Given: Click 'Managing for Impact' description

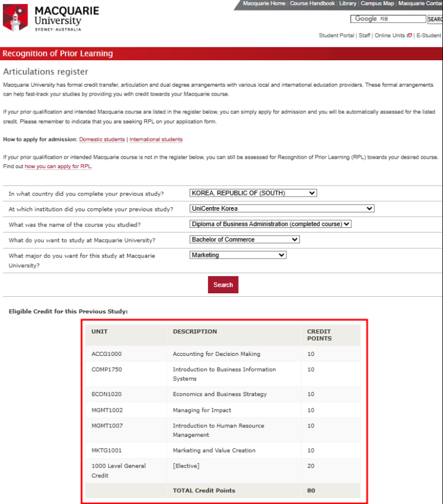Looking at the screenshot, I should (x=202, y=410).
